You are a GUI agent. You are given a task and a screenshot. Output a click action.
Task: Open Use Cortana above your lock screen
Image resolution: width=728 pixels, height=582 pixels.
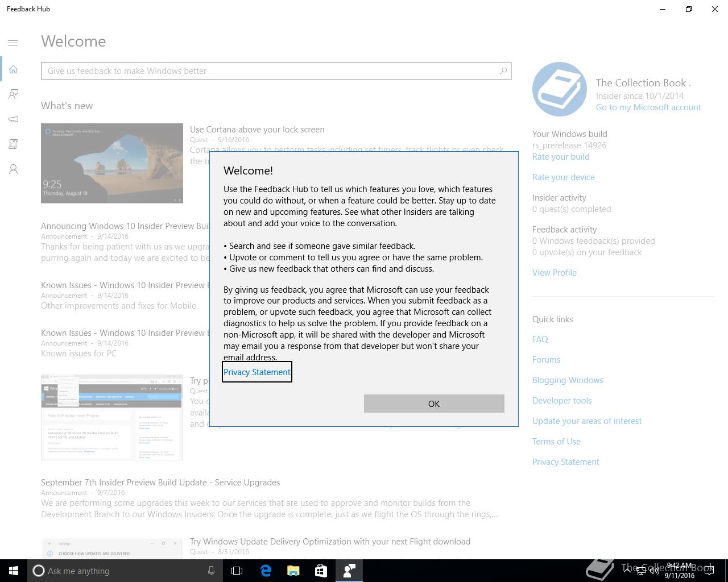(x=257, y=130)
